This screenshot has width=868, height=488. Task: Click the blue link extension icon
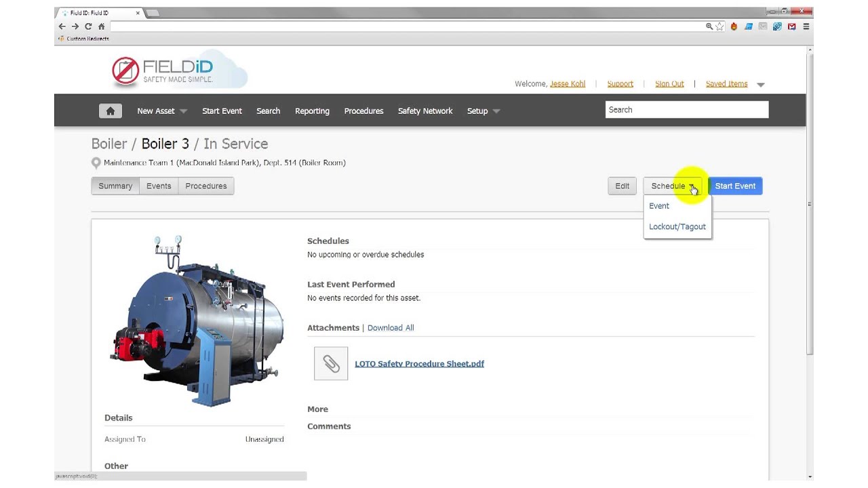pyautogui.click(x=777, y=26)
